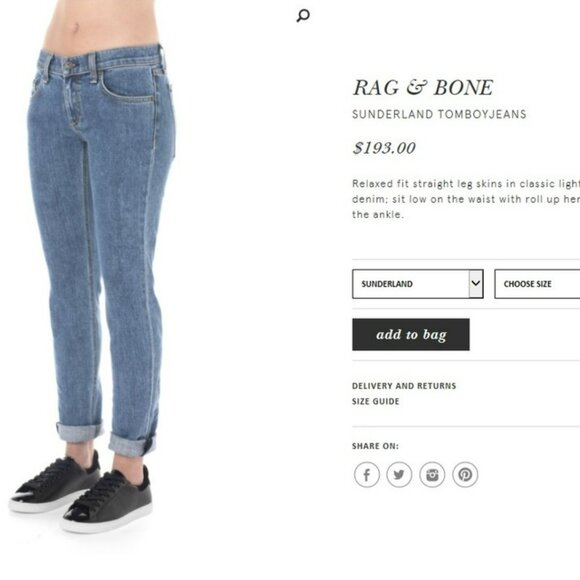
Task: Open the SUNDERLAND color dropdown
Action: (x=418, y=284)
